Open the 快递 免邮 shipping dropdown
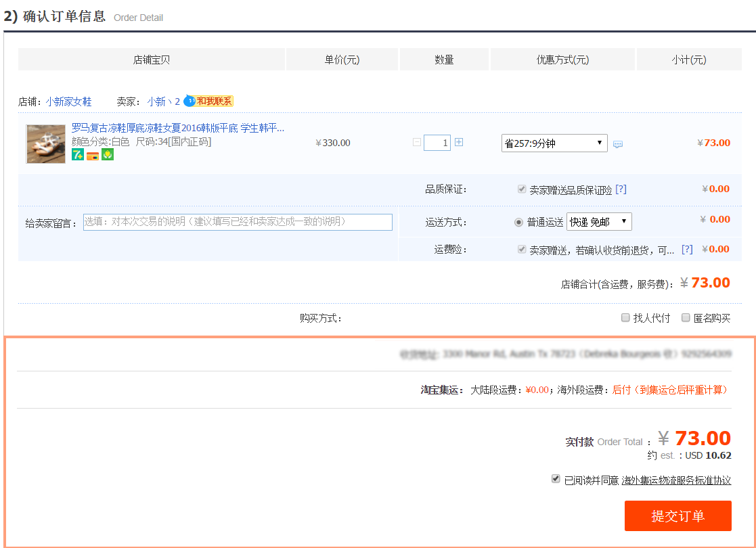Viewport: 756px width, 548px height. point(599,221)
